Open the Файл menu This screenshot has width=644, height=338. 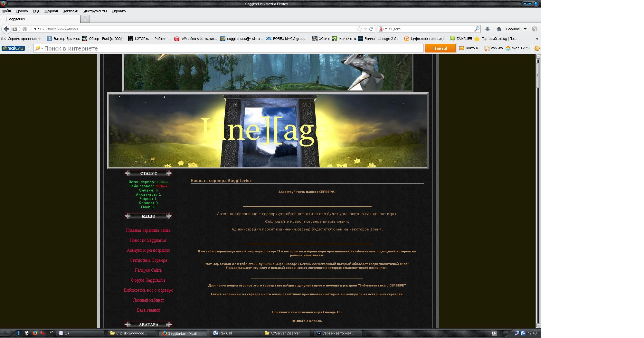[x=6, y=11]
